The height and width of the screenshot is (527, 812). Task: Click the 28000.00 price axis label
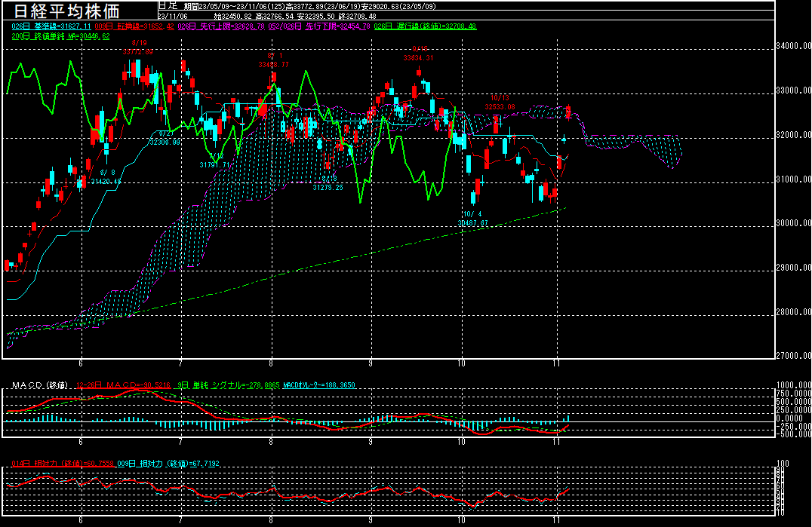[x=793, y=312]
